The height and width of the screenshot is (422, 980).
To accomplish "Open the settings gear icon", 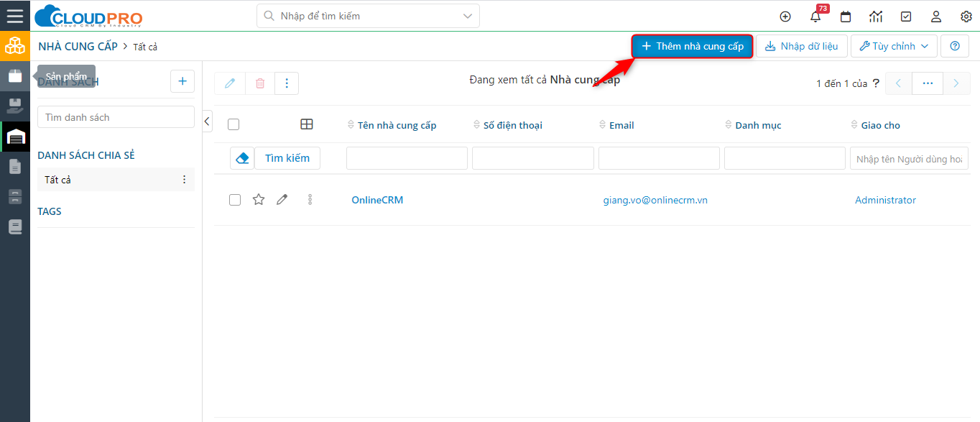I will [966, 17].
